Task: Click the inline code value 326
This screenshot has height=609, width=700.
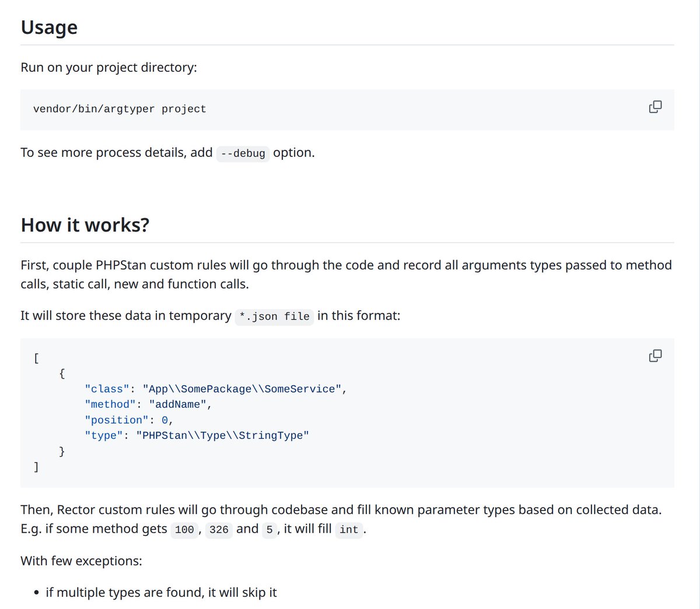Action: [x=219, y=530]
